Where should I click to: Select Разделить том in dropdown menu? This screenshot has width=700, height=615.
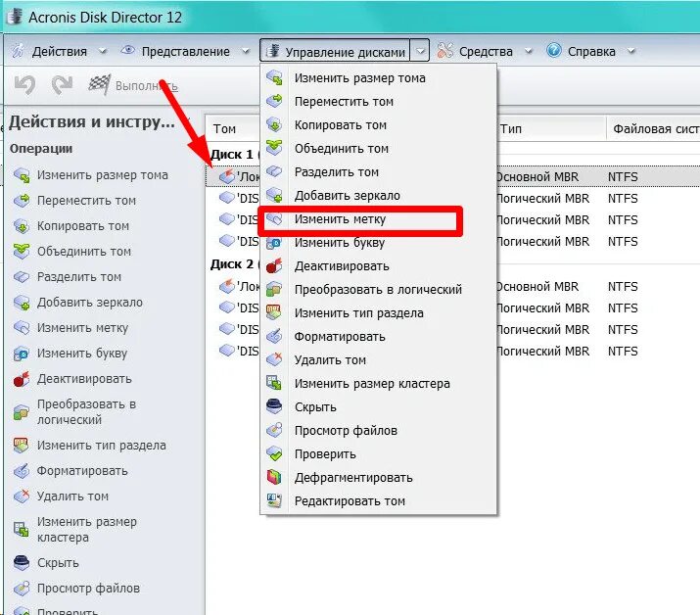[378, 172]
